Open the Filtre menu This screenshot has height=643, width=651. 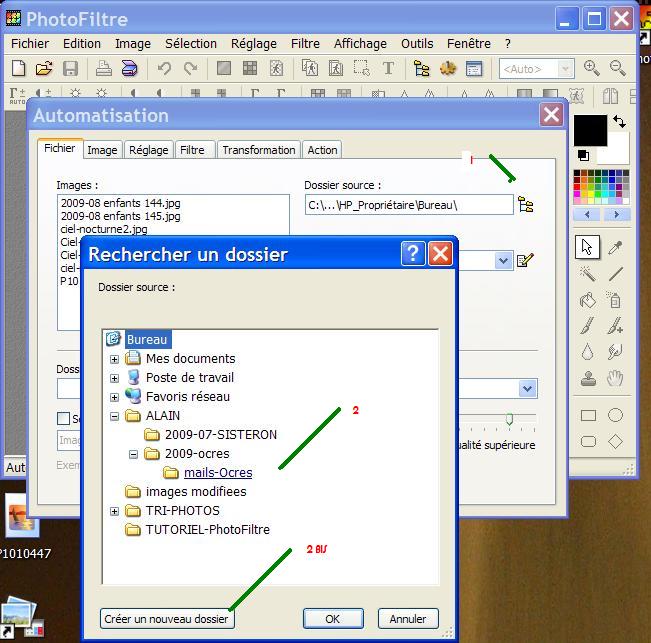pos(305,44)
